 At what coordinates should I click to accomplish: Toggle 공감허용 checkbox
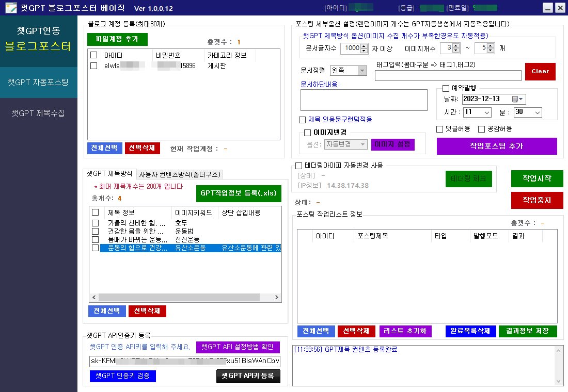(481, 129)
